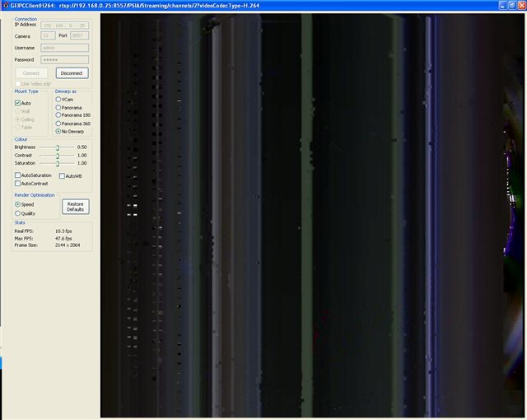
Task: Minimize the GEIPCClientH264 window
Action: coord(502,6)
